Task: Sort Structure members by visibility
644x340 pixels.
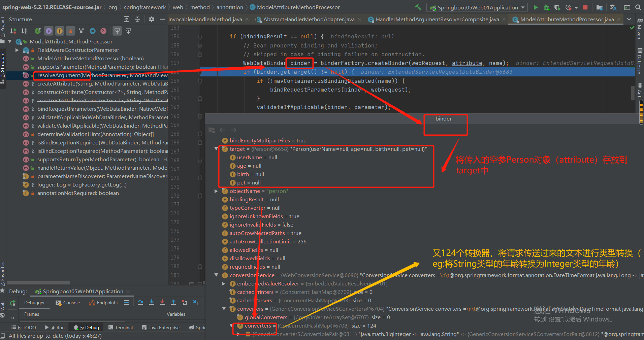Action: coord(13,31)
